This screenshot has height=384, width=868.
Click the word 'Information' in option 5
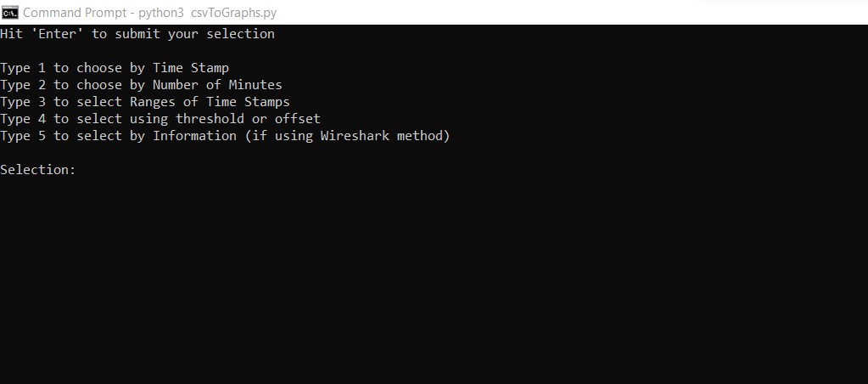[x=195, y=136]
